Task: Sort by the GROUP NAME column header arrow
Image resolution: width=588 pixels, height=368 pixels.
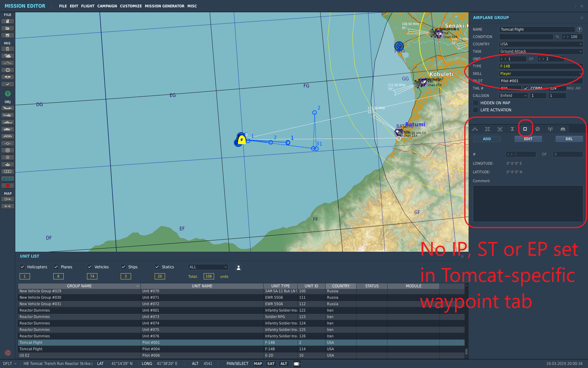Action: [x=138, y=286]
